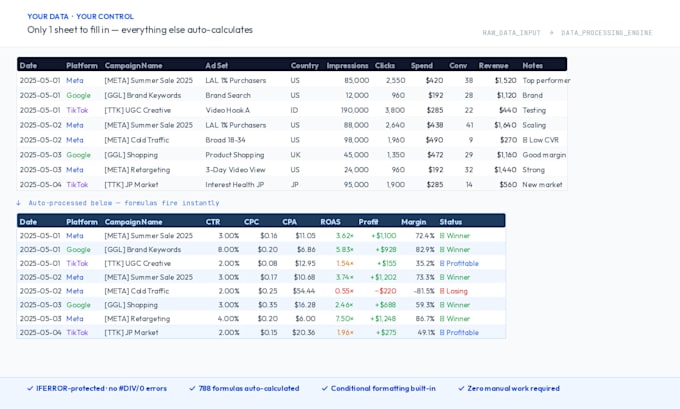
Task: Click the Losing status cell
Action: point(454,291)
